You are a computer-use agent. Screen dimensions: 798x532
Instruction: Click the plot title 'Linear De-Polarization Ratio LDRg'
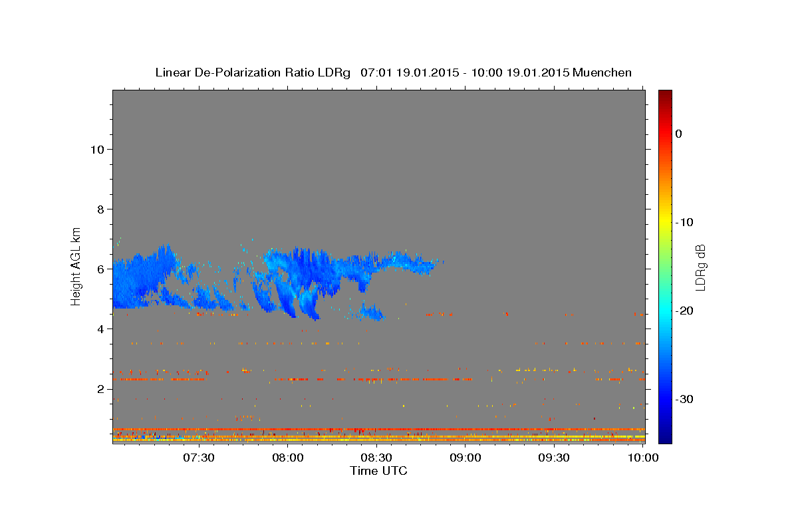tap(252, 72)
